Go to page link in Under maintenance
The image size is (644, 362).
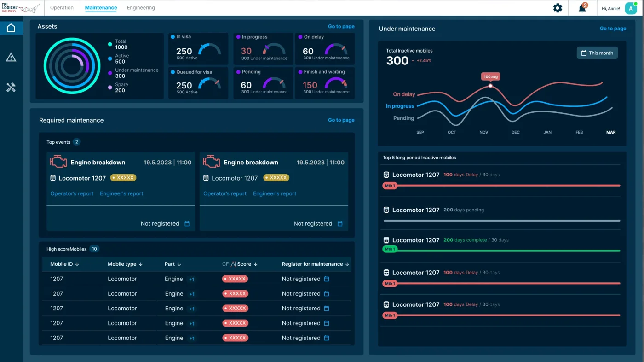pos(613,29)
